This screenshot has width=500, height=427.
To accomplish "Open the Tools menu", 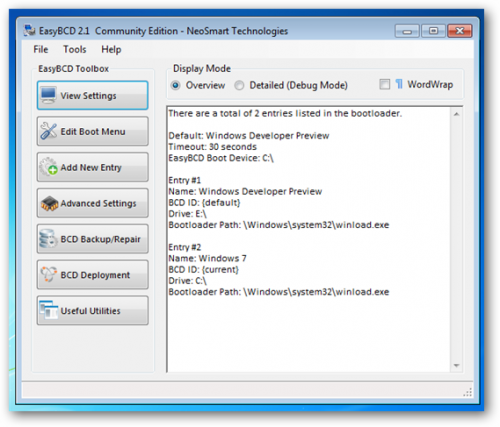I will 75,49.
